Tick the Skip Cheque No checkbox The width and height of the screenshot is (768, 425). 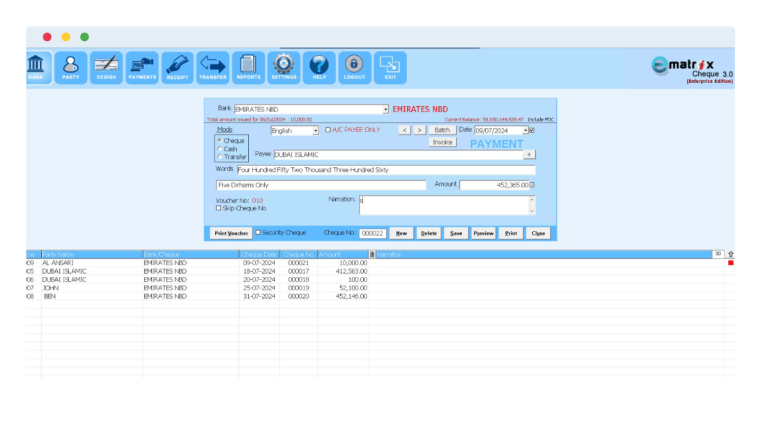(x=219, y=208)
